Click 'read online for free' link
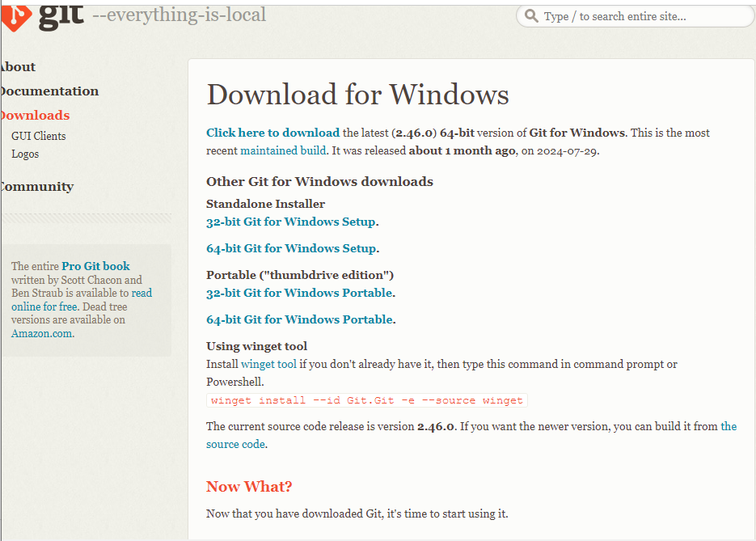The image size is (756, 541). pyautogui.click(x=82, y=299)
